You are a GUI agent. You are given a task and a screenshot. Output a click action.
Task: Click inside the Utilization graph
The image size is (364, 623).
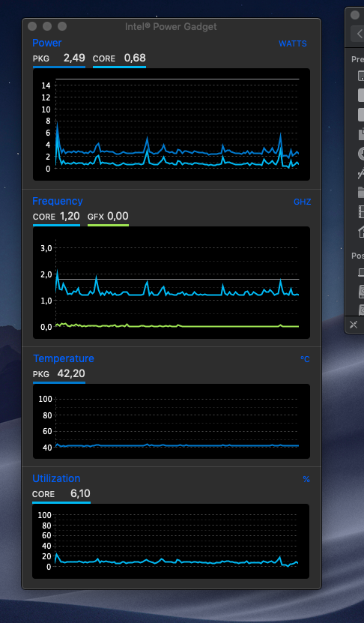coord(171,541)
